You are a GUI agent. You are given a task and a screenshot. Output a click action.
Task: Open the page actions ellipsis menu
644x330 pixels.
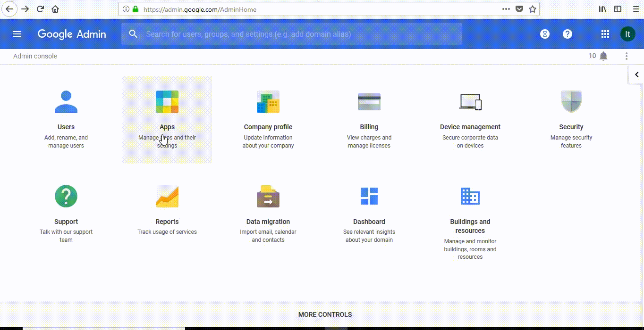pyautogui.click(x=506, y=9)
